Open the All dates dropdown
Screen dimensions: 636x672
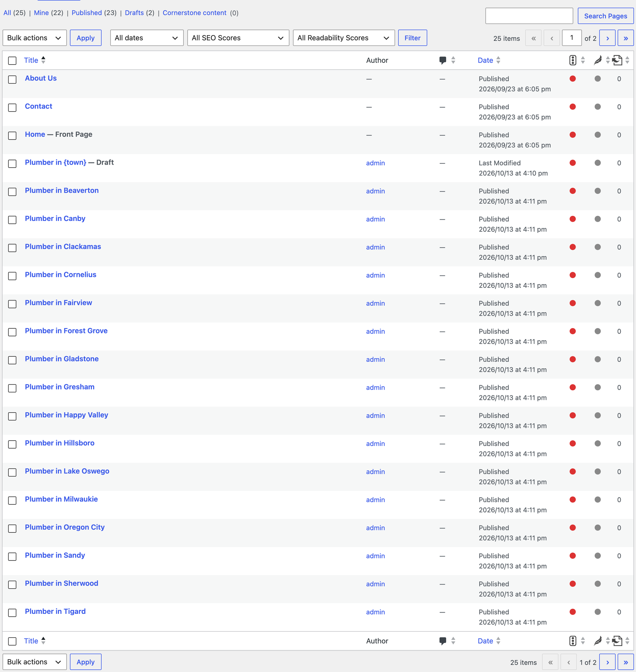[x=147, y=38]
